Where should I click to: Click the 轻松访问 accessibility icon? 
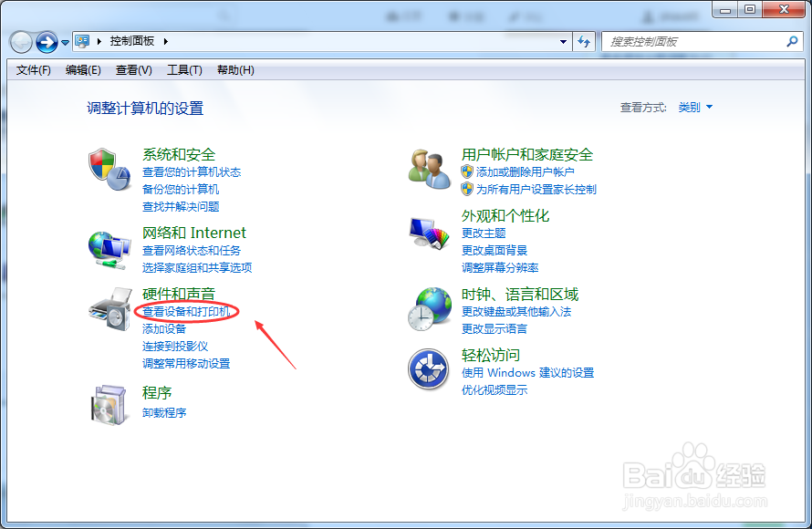pos(428,368)
